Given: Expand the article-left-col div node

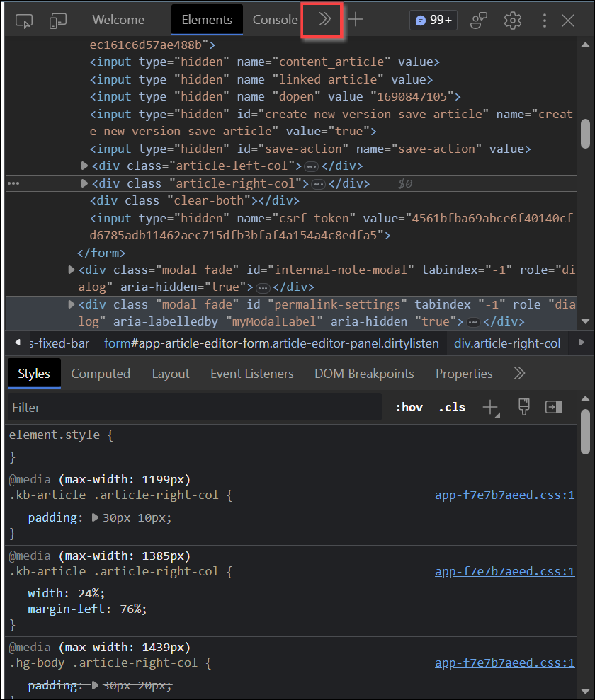Looking at the screenshot, I should [x=85, y=166].
